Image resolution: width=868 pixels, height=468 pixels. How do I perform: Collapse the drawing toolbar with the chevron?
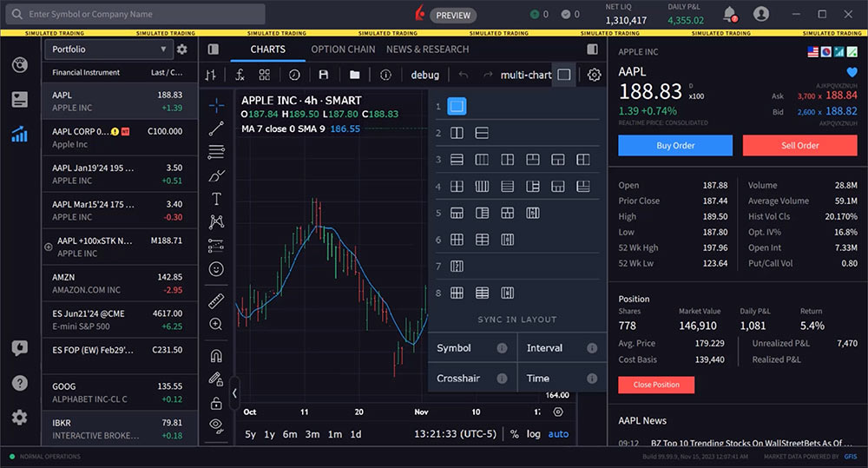[234, 392]
